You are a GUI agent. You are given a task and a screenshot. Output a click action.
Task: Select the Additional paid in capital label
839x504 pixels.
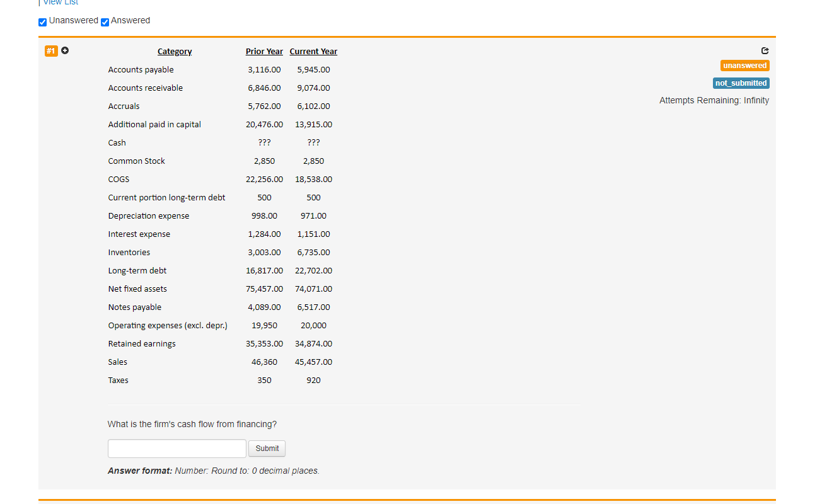(x=154, y=125)
